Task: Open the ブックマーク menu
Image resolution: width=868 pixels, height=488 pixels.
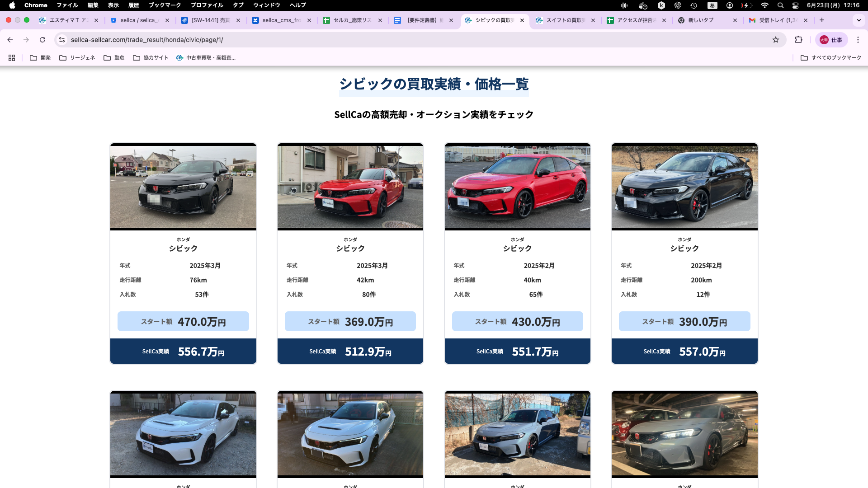Action: tap(165, 5)
